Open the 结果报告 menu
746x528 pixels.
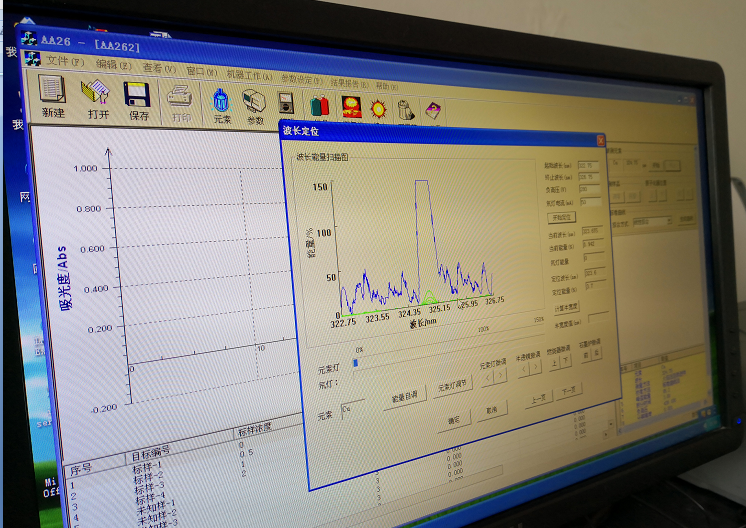click(349, 83)
